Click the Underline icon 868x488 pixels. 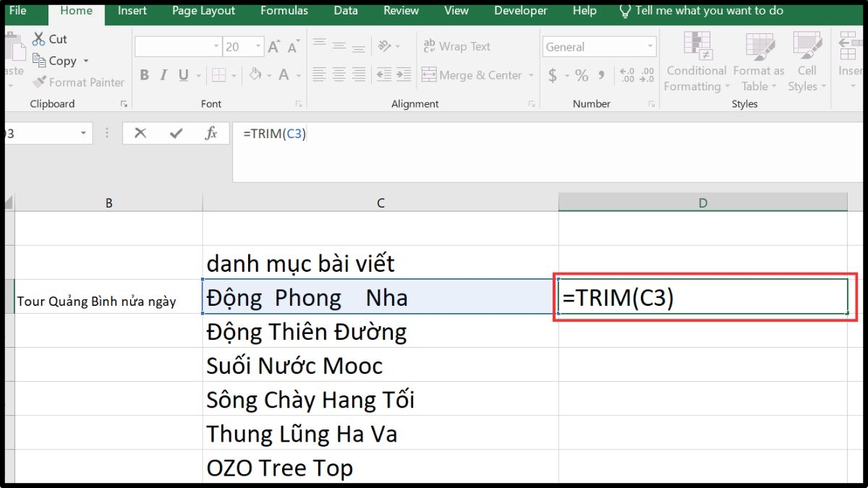pyautogui.click(x=184, y=74)
